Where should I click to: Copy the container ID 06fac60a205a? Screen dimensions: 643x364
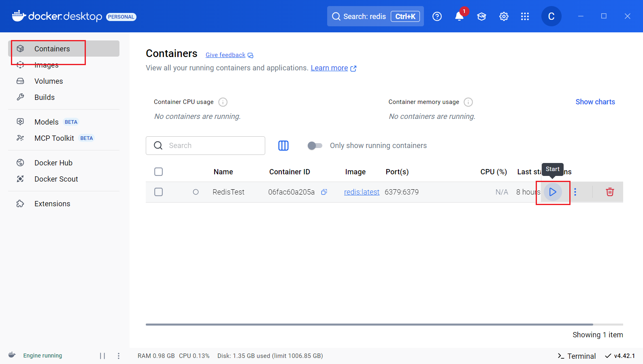pyautogui.click(x=324, y=192)
